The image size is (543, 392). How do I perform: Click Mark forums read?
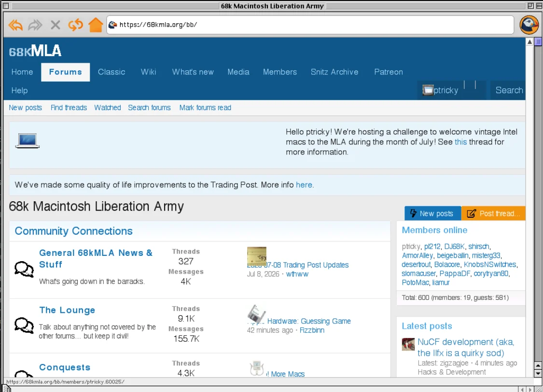click(x=205, y=108)
